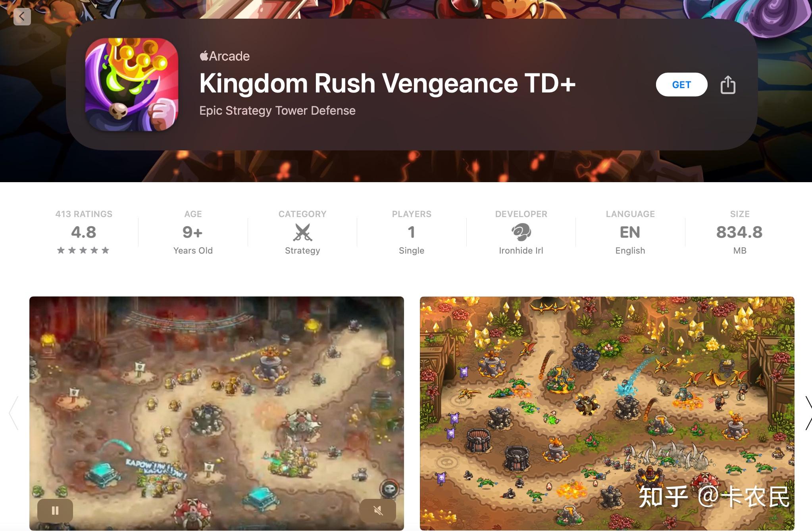Show previous screenshots with left arrow
Viewport: 812px width, 531px height.
tap(14, 413)
